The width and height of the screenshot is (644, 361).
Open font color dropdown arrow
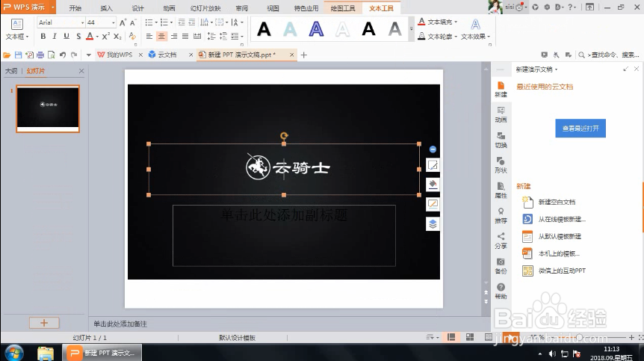tap(97, 37)
